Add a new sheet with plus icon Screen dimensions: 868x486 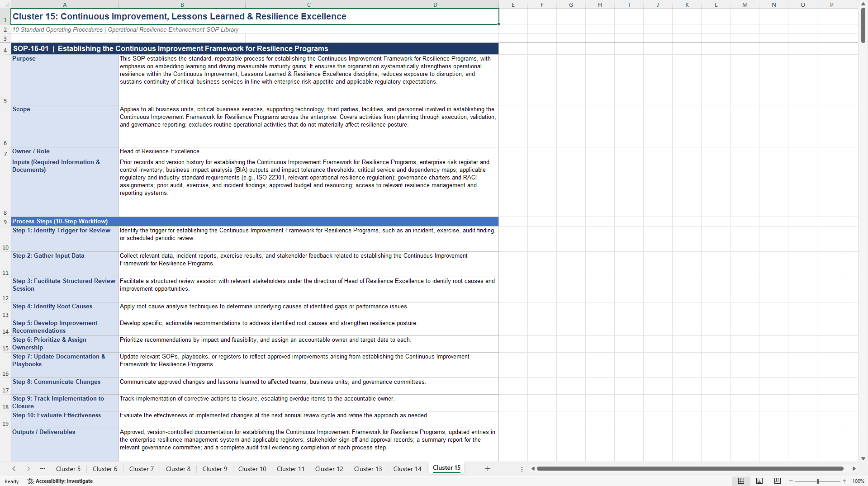pyautogui.click(x=488, y=469)
